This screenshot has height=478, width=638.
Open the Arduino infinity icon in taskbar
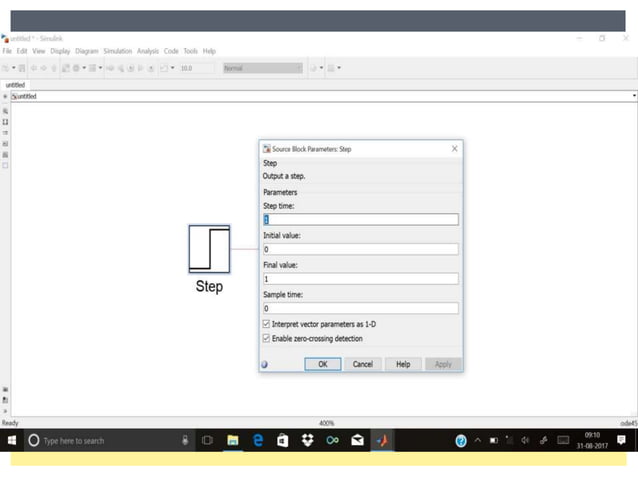(332, 441)
